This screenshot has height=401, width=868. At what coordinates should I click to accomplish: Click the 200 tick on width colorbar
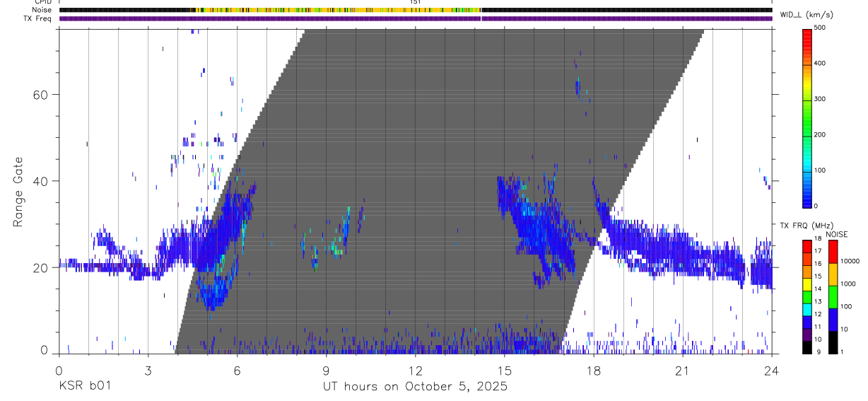(821, 134)
